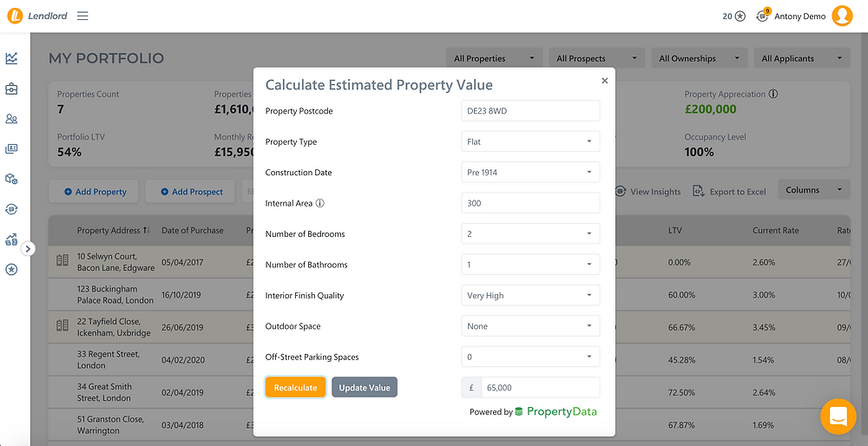
Task: Open the briefcase portfolio icon in sidebar
Action: click(x=11, y=89)
